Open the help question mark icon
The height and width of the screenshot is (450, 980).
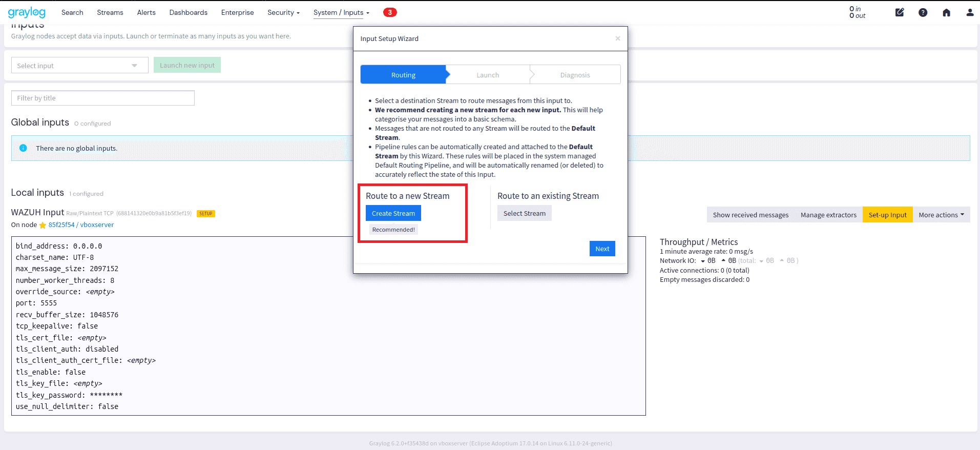coord(923,12)
